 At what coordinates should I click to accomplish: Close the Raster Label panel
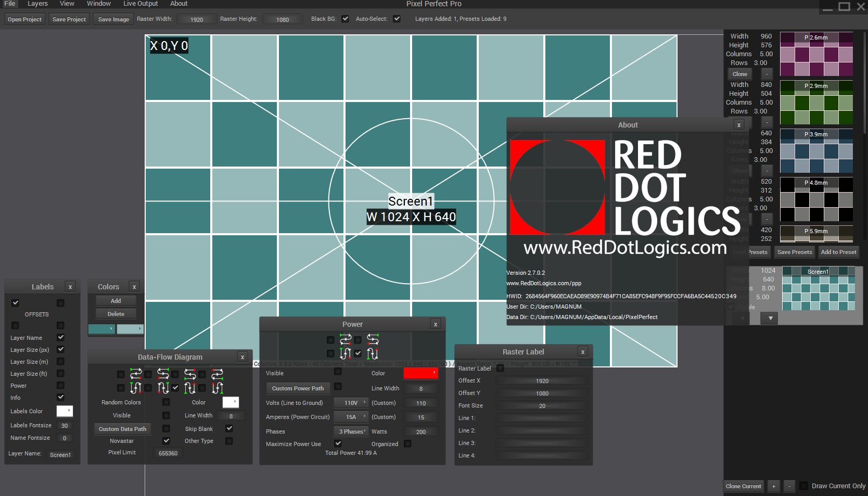583,352
